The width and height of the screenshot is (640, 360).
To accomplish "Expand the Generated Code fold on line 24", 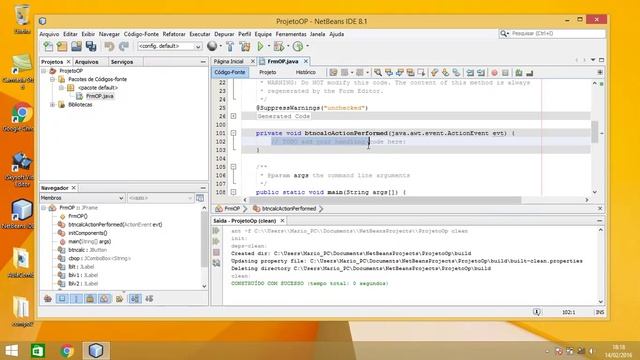I will [233, 116].
